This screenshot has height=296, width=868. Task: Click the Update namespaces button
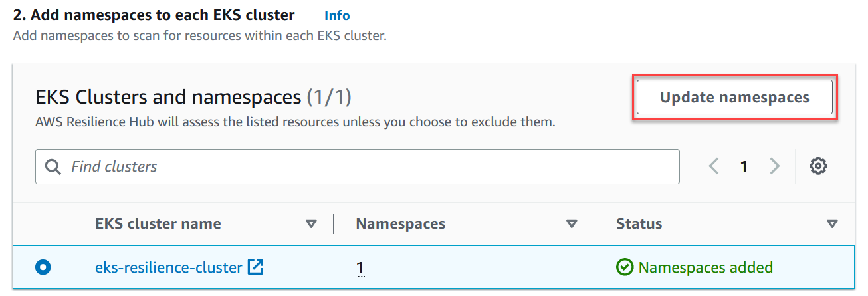point(734,98)
